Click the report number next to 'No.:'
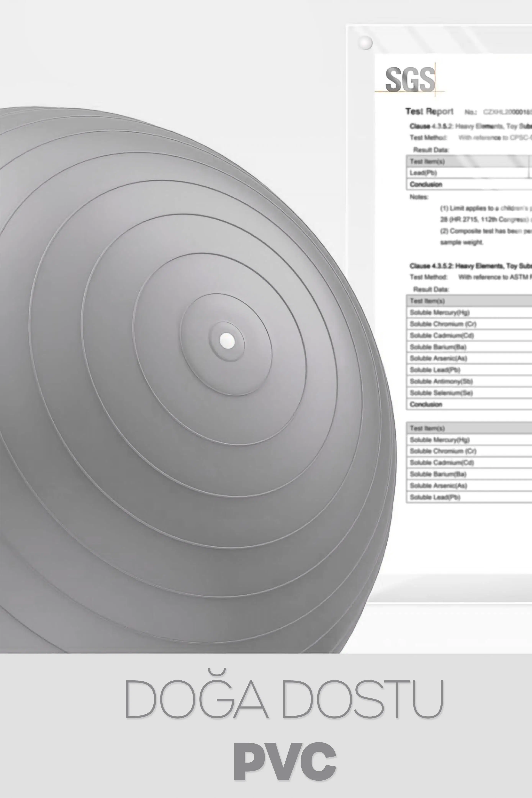This screenshot has width=532, height=798. point(507,112)
